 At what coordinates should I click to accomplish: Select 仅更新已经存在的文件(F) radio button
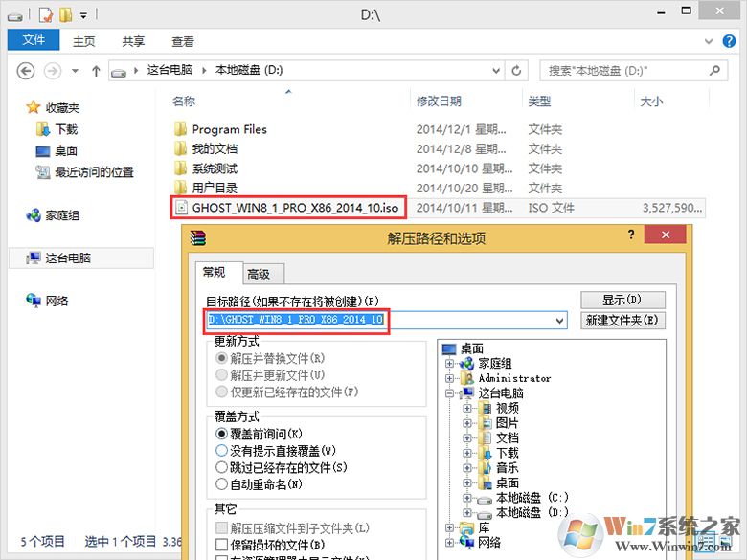click(x=221, y=392)
